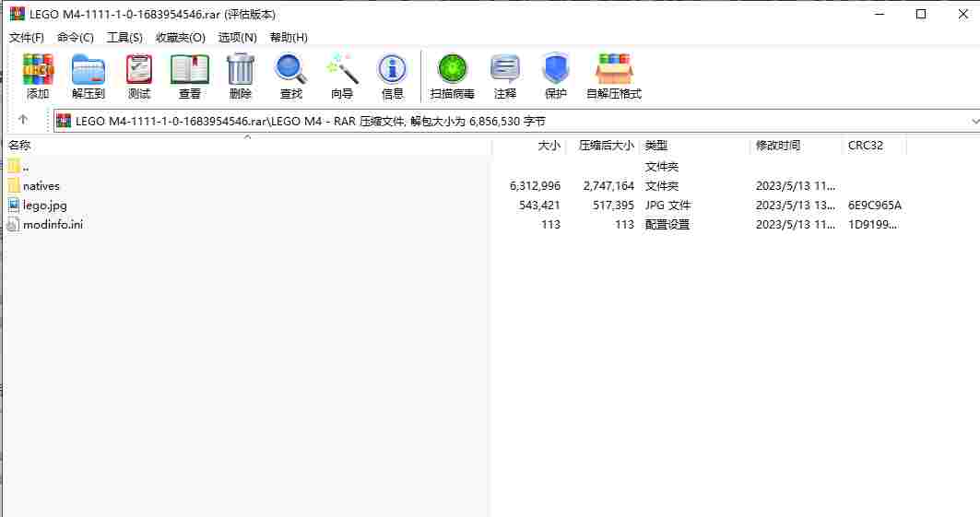The height and width of the screenshot is (517, 980).
Task: Open the 文件(F) menu
Action: [x=26, y=38]
